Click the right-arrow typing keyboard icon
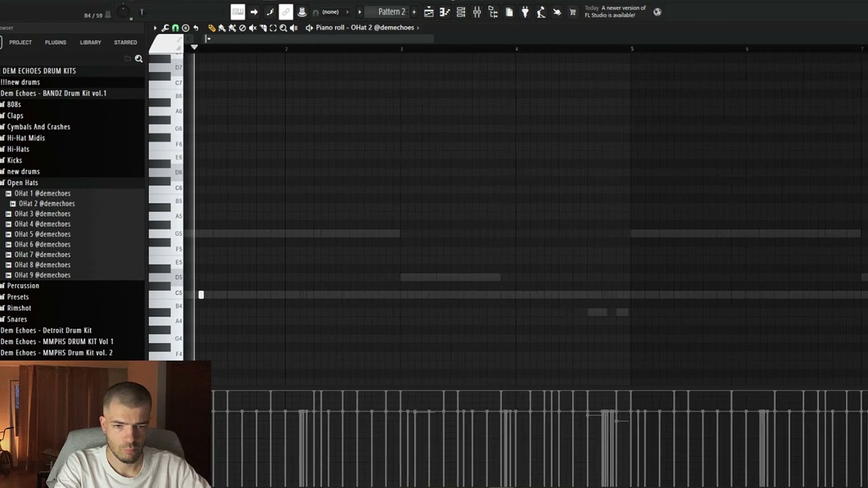 tap(254, 12)
